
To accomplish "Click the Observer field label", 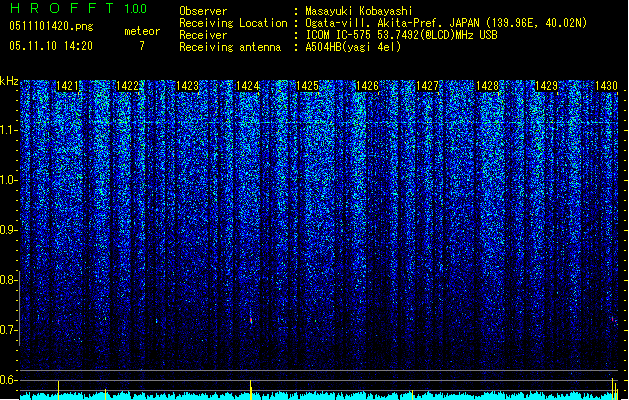I will pos(203,11).
